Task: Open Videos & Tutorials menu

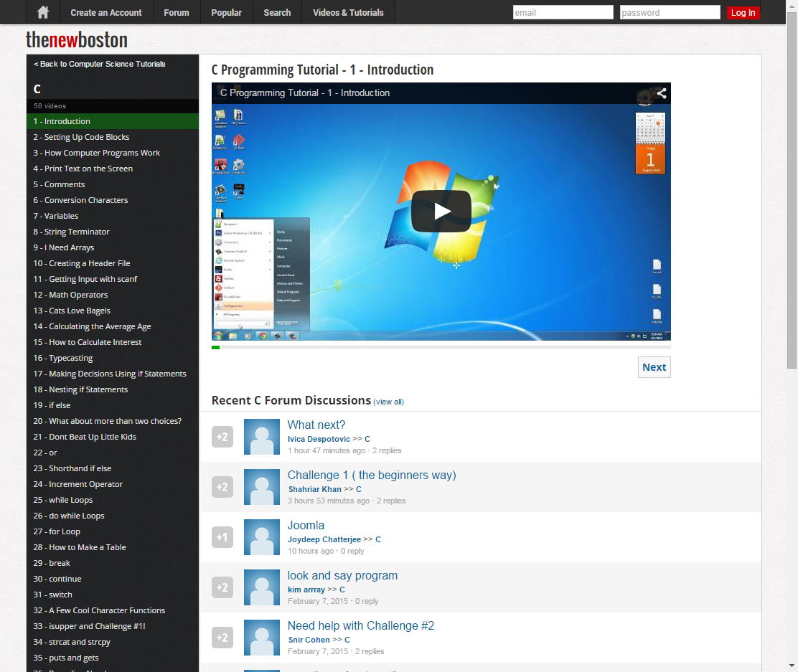Action: tap(348, 12)
